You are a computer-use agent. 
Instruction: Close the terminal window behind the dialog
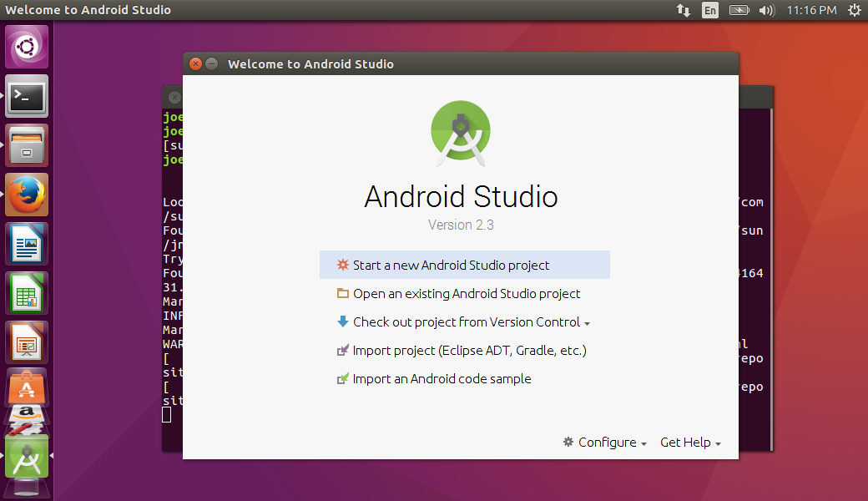(x=175, y=97)
